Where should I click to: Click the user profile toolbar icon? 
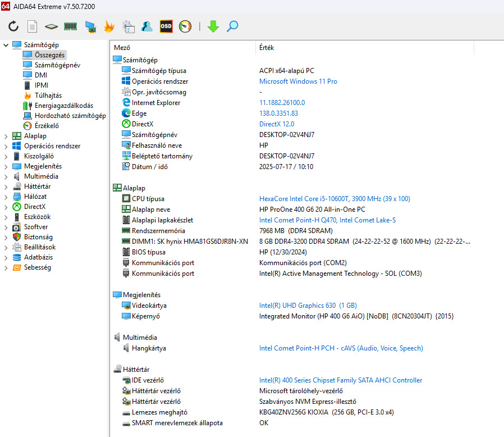147,26
